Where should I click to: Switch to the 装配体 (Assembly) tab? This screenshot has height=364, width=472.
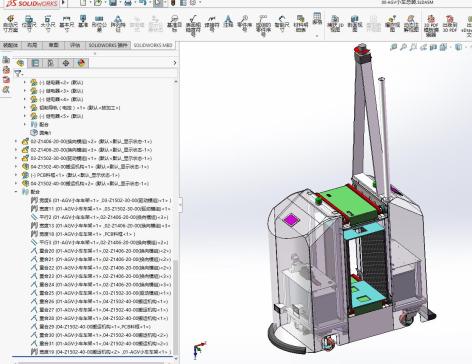coord(10,45)
